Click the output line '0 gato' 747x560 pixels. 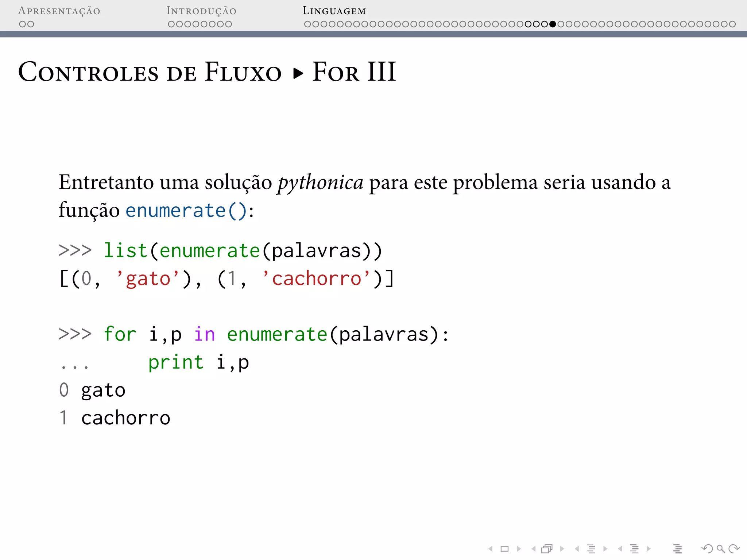coord(92,390)
